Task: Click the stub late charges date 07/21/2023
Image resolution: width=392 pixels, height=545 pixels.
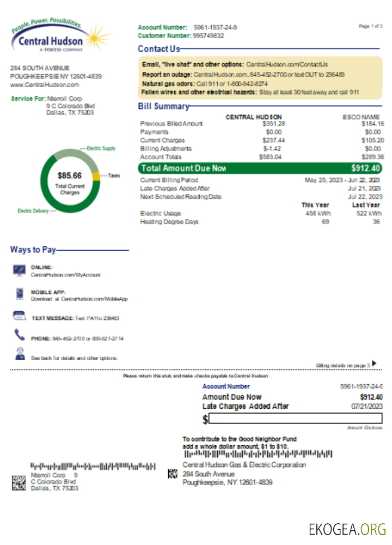Action: (x=366, y=407)
